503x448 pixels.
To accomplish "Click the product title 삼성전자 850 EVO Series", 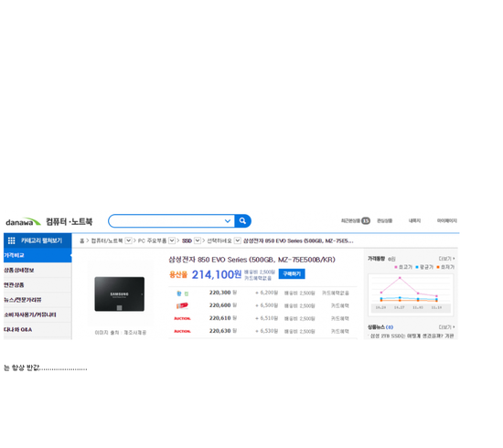I will 251,260.
